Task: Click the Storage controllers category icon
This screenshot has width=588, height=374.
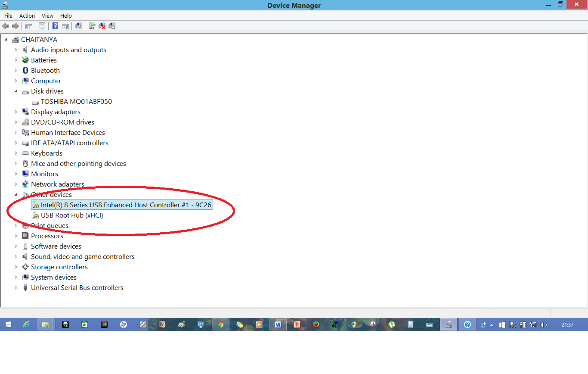Action: [25, 267]
